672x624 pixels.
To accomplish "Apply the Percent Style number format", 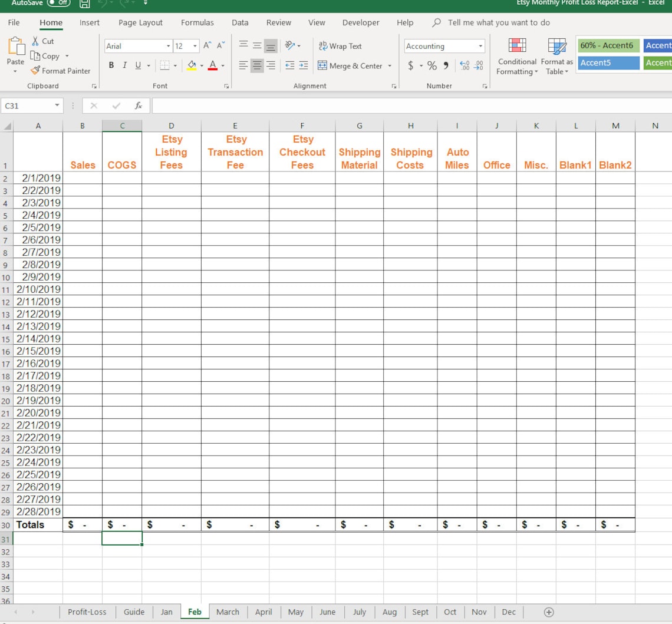I will (432, 65).
